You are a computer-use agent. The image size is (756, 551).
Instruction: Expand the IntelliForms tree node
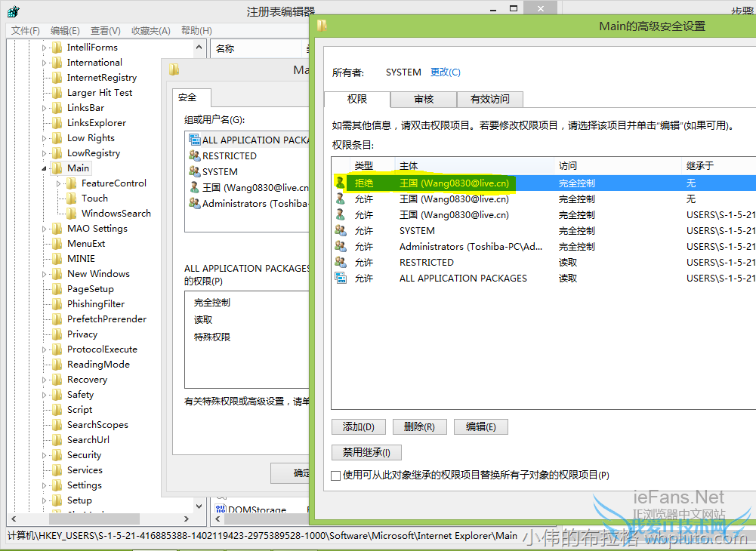click(44, 48)
